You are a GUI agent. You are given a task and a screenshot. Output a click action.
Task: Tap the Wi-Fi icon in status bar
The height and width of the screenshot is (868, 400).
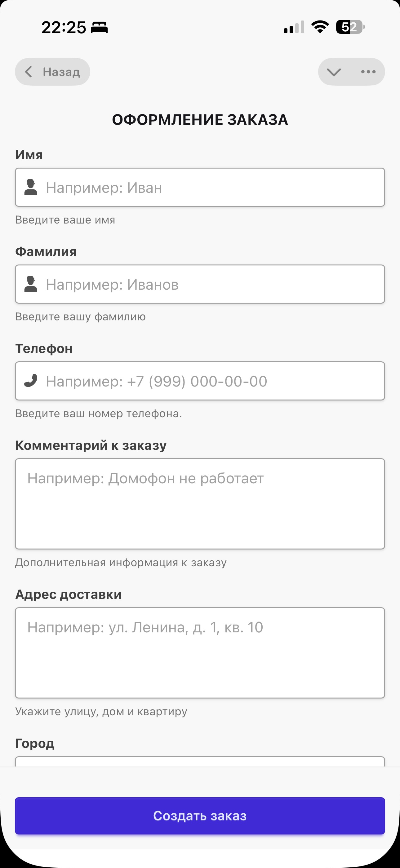click(x=320, y=27)
